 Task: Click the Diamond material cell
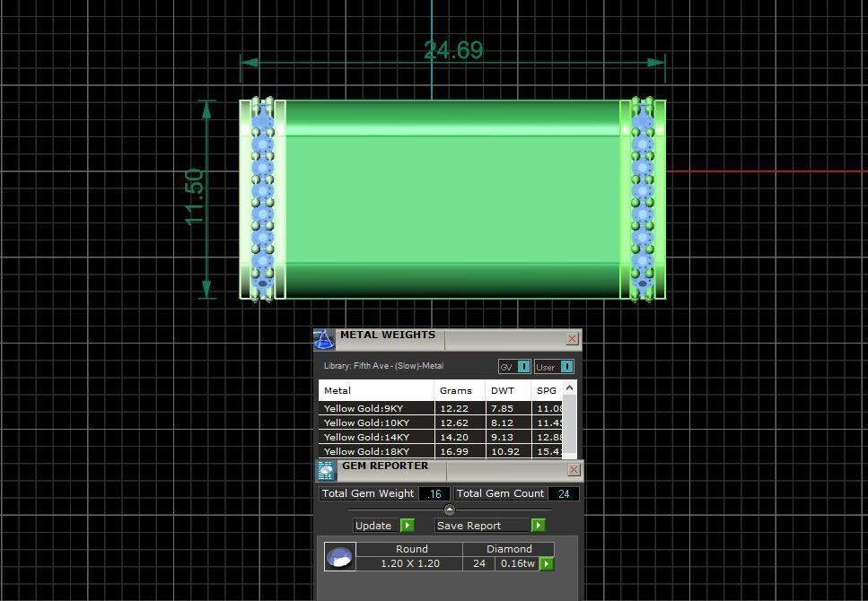coord(509,549)
